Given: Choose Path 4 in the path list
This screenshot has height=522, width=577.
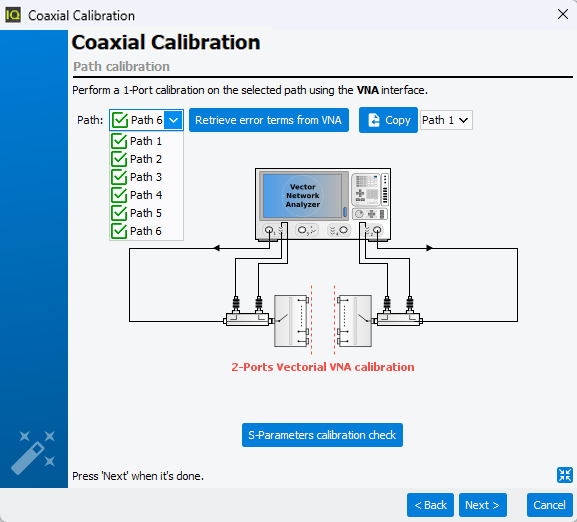Looking at the screenshot, I should [146, 195].
